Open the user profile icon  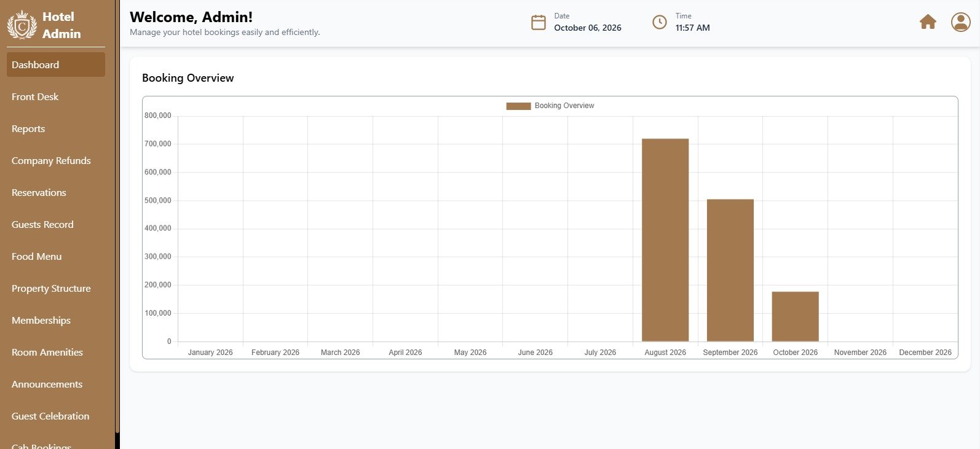click(960, 22)
